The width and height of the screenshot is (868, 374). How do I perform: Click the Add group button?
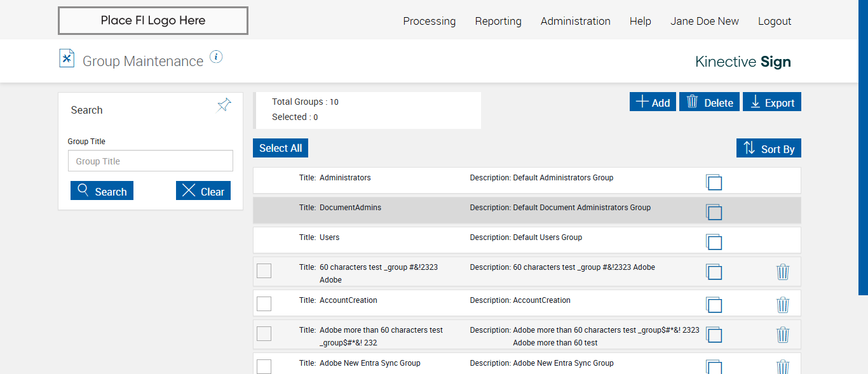tap(653, 102)
